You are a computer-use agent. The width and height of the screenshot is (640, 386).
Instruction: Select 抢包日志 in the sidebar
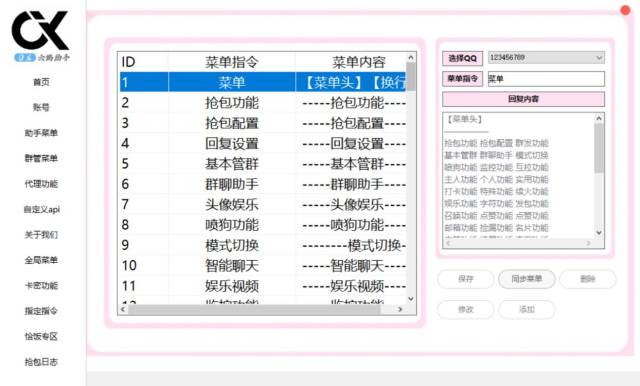click(x=41, y=362)
